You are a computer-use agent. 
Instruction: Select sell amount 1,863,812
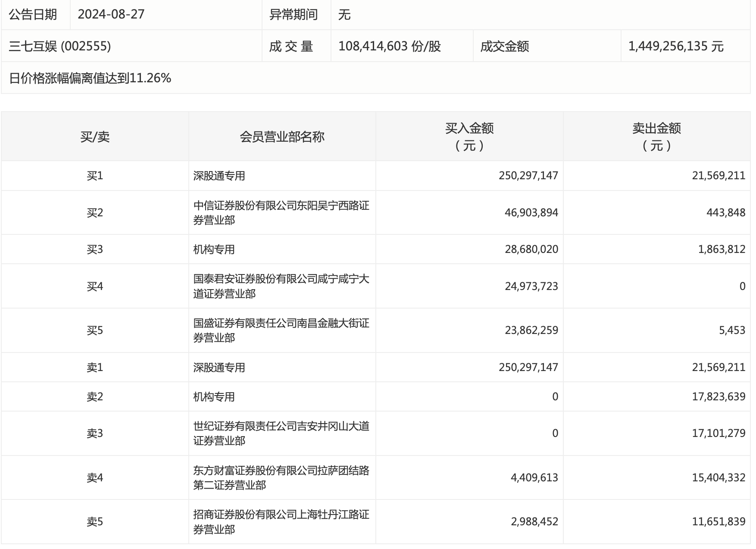[x=722, y=250]
